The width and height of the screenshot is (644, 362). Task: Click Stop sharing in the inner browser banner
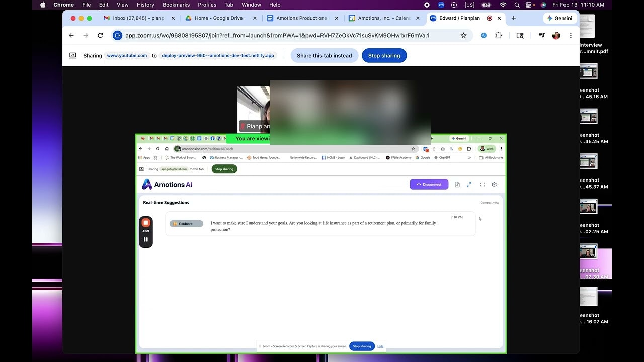224,169
